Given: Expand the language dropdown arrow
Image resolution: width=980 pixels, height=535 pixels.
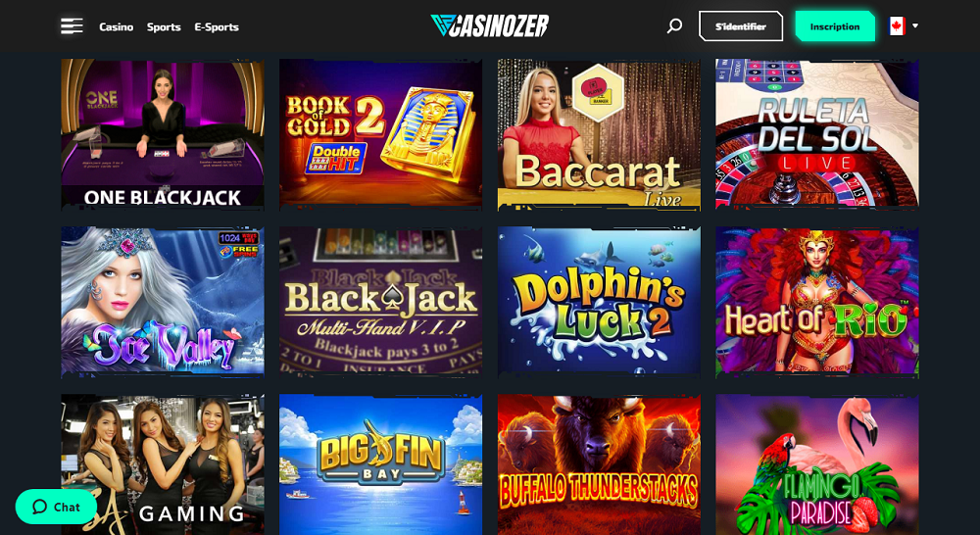Looking at the screenshot, I should [x=915, y=26].
